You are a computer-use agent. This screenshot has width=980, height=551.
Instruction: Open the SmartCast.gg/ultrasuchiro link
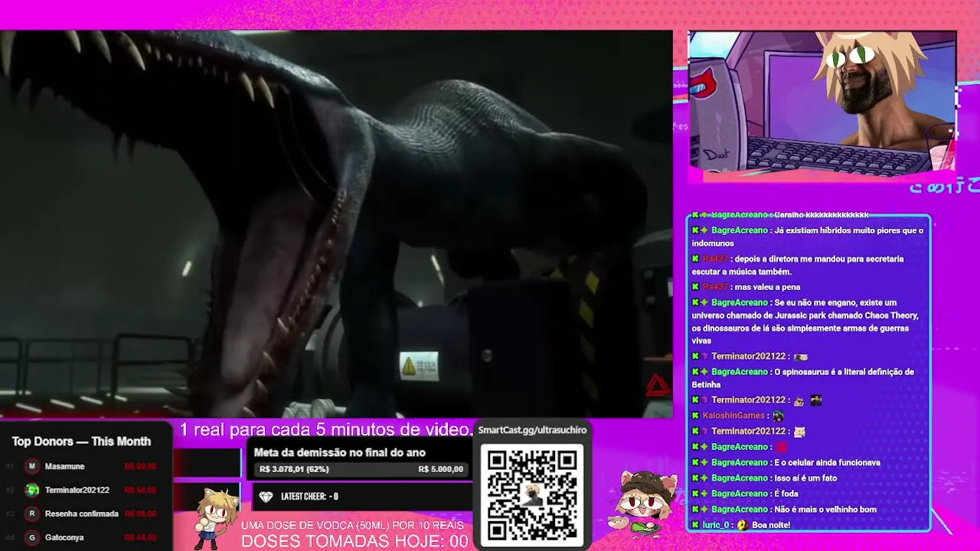[x=532, y=430]
